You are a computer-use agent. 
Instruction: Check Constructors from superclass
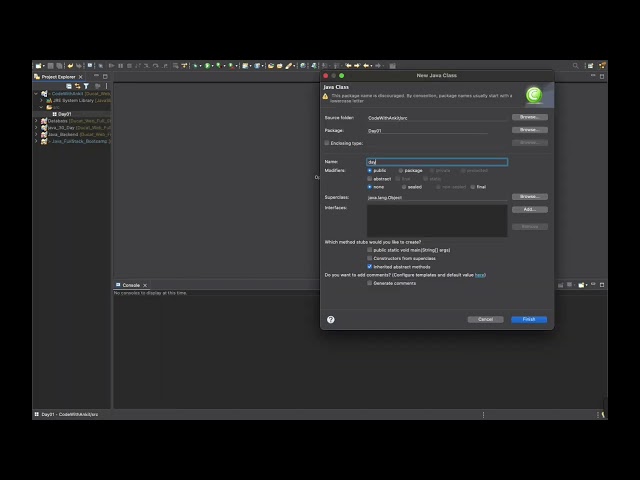[370, 258]
